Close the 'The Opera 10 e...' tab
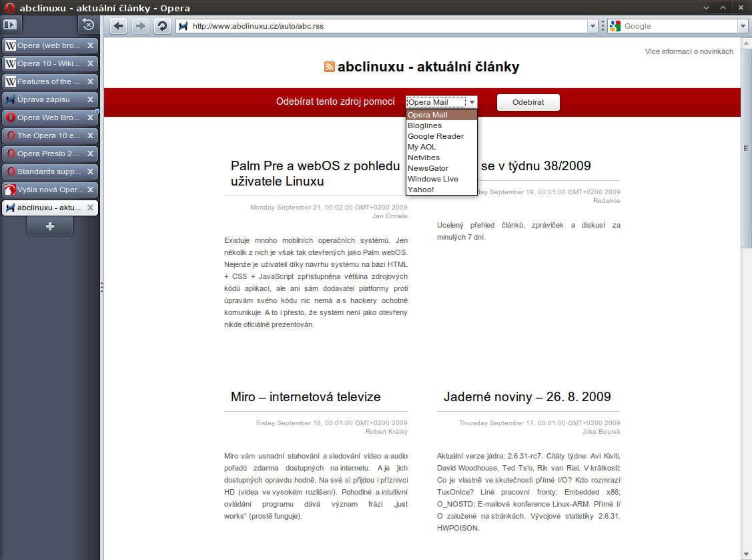This screenshot has height=560, width=752. 90,135
